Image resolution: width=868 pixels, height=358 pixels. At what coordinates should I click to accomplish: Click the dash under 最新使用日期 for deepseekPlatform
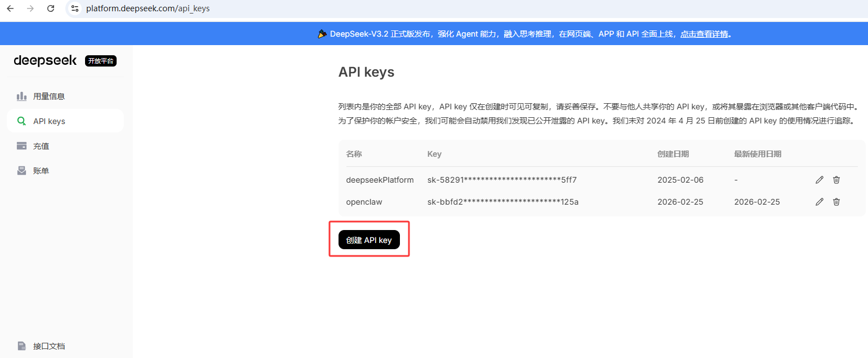tap(736, 180)
